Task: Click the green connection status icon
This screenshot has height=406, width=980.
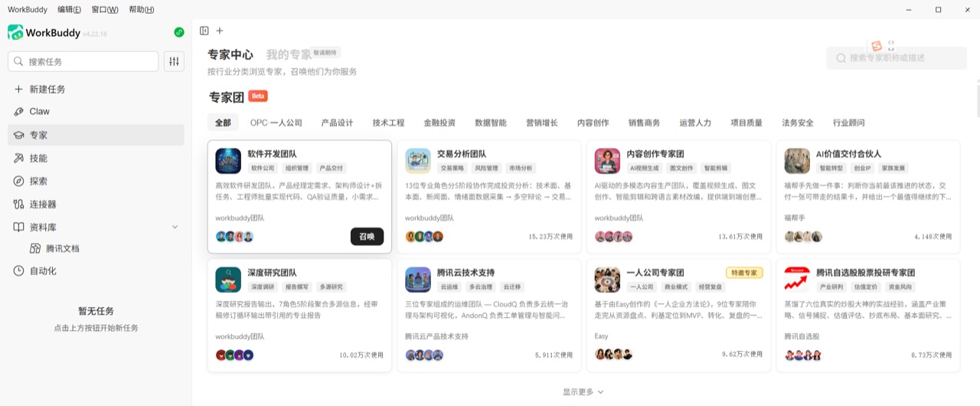Action: click(179, 32)
